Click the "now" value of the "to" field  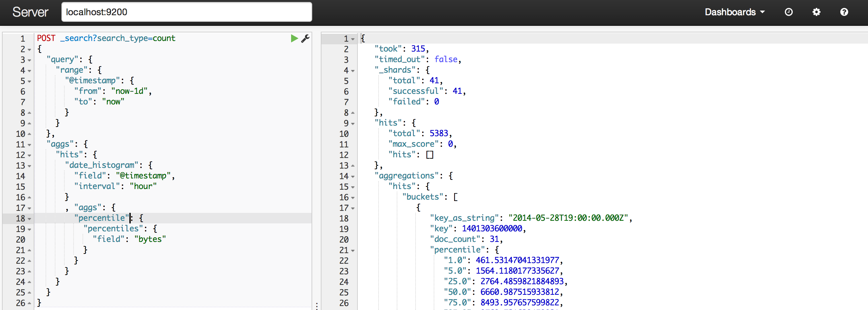(x=113, y=101)
